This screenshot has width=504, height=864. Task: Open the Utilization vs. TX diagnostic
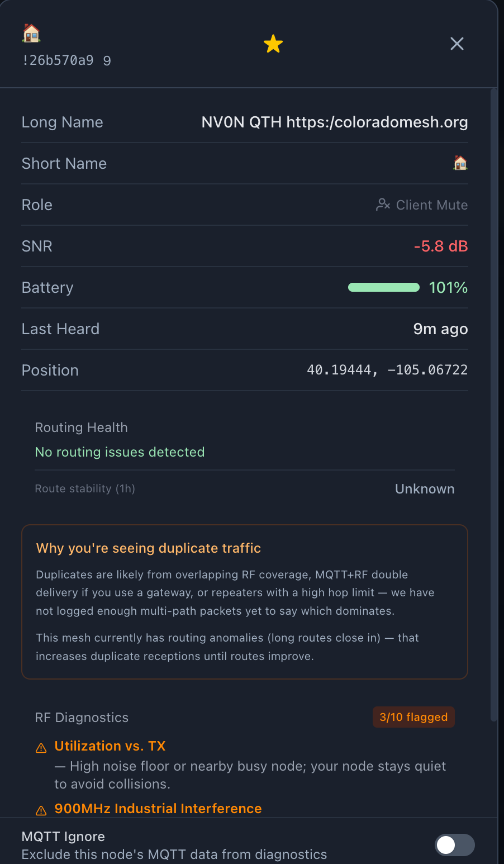(110, 746)
